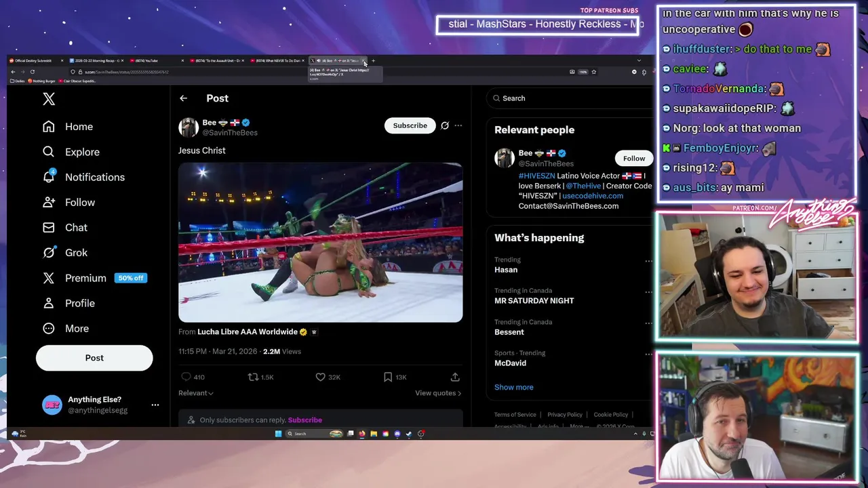Open the Windows Start menu
Screen dimensions: 868x488
(278, 434)
